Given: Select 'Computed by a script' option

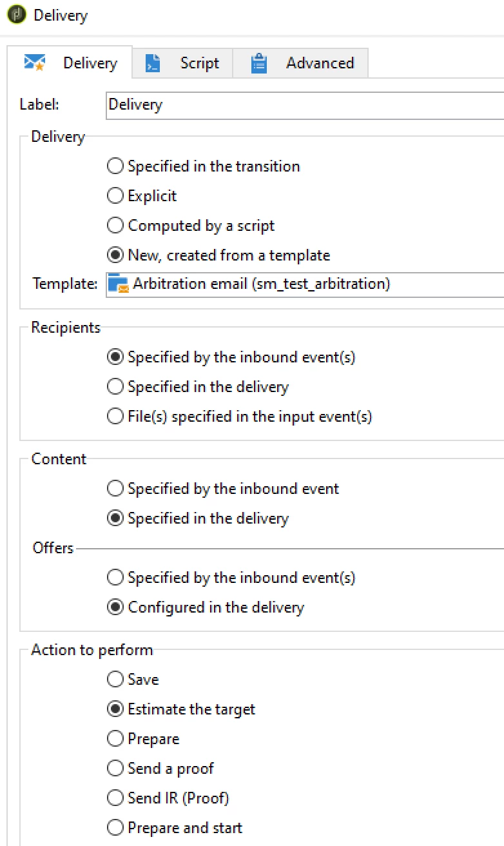Looking at the screenshot, I should (x=115, y=226).
